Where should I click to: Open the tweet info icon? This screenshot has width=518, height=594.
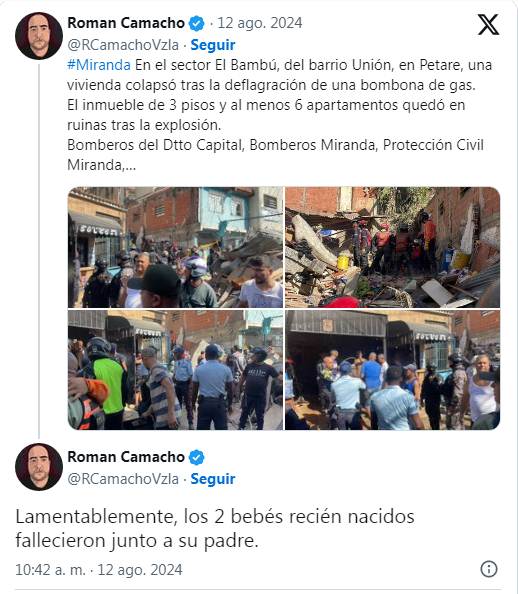coord(489,569)
